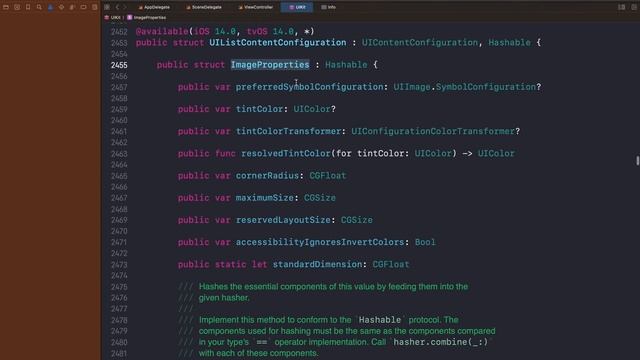
Task: Click line number 2463 in gutter
Action: (119, 153)
